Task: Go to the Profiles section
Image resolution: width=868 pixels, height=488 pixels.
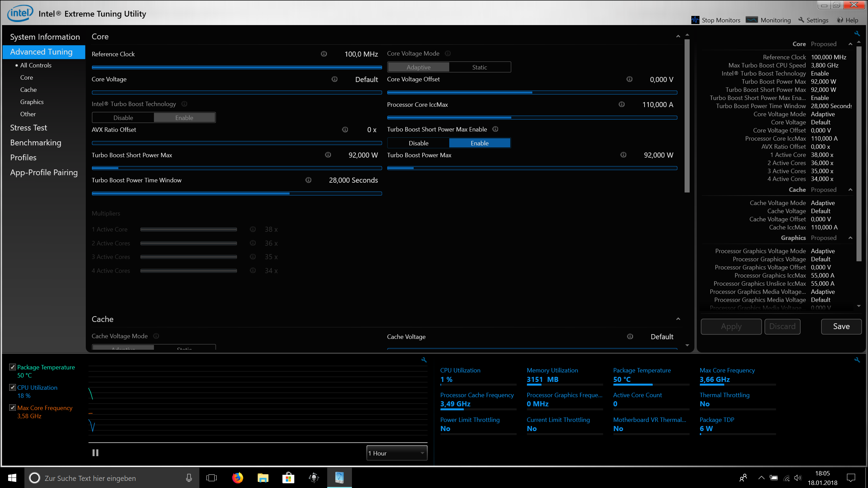Action: (23, 158)
